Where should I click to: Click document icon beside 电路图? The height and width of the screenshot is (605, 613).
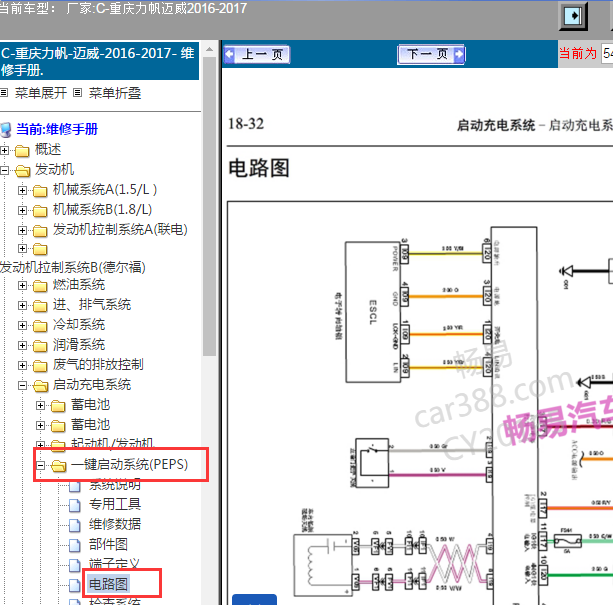coord(75,585)
